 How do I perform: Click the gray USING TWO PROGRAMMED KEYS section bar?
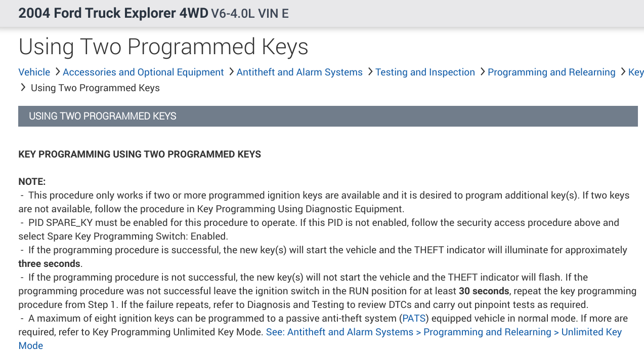point(328,116)
